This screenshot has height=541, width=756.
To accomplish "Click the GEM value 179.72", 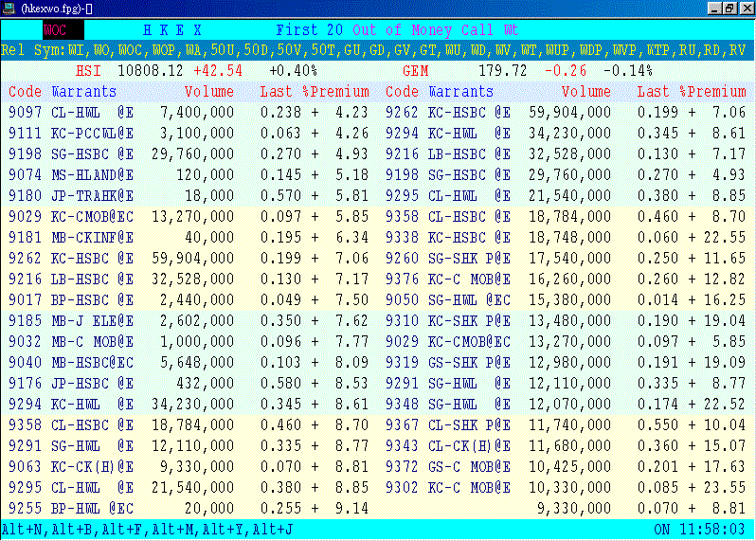I will pos(502,71).
